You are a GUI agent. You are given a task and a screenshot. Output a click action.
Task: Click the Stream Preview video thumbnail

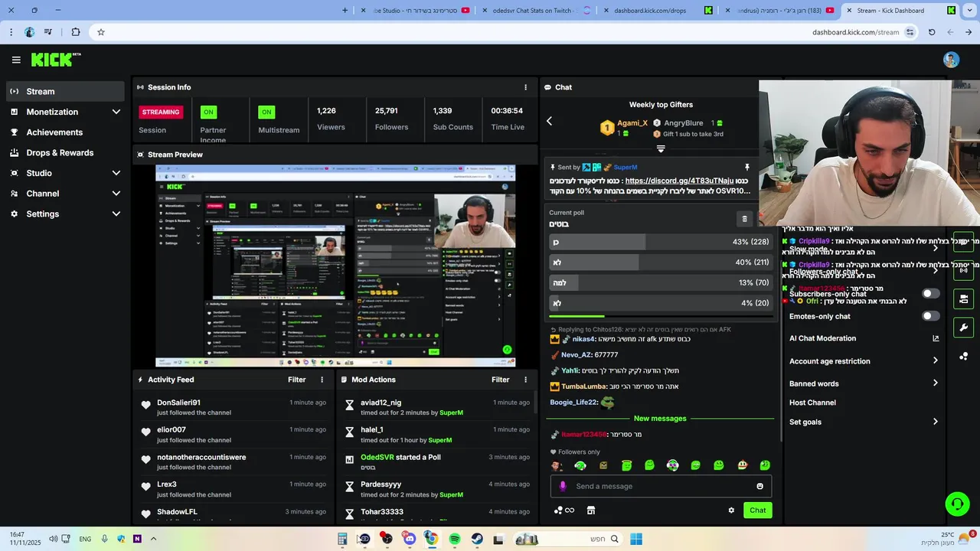[x=335, y=266]
